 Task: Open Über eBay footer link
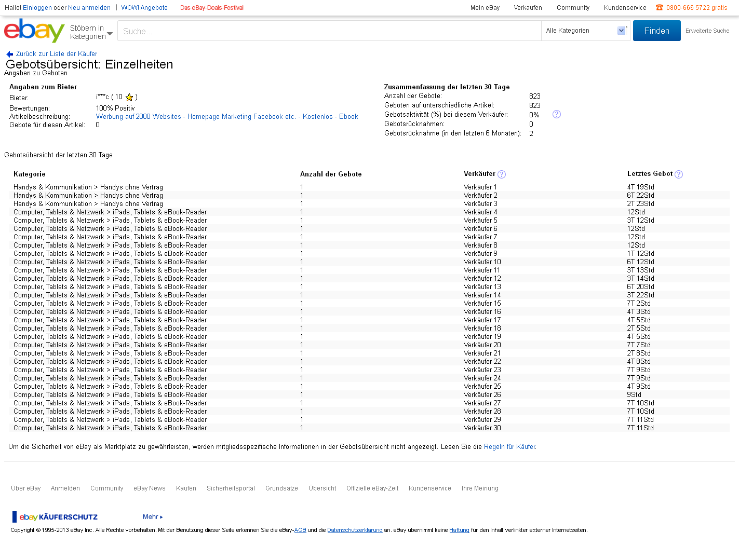(x=26, y=488)
